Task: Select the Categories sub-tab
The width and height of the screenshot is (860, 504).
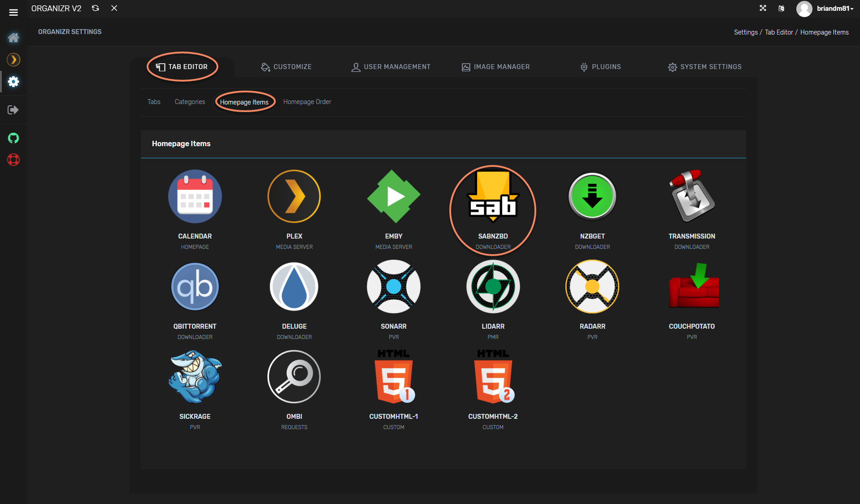Action: click(x=190, y=102)
